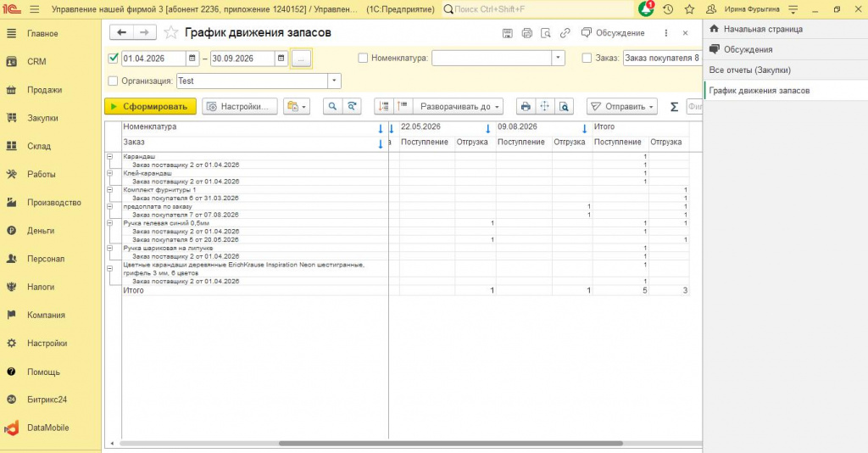Copy link with chain icon
Image resolution: width=868 pixels, height=453 pixels.
(565, 33)
